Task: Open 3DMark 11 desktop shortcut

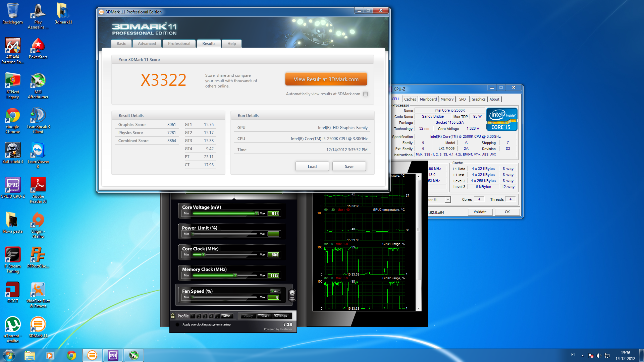Action: [x=38, y=327]
